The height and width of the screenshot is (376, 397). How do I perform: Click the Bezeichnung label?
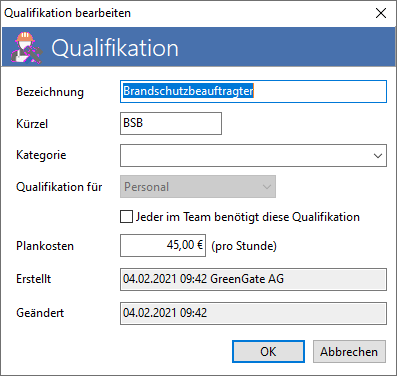point(50,92)
